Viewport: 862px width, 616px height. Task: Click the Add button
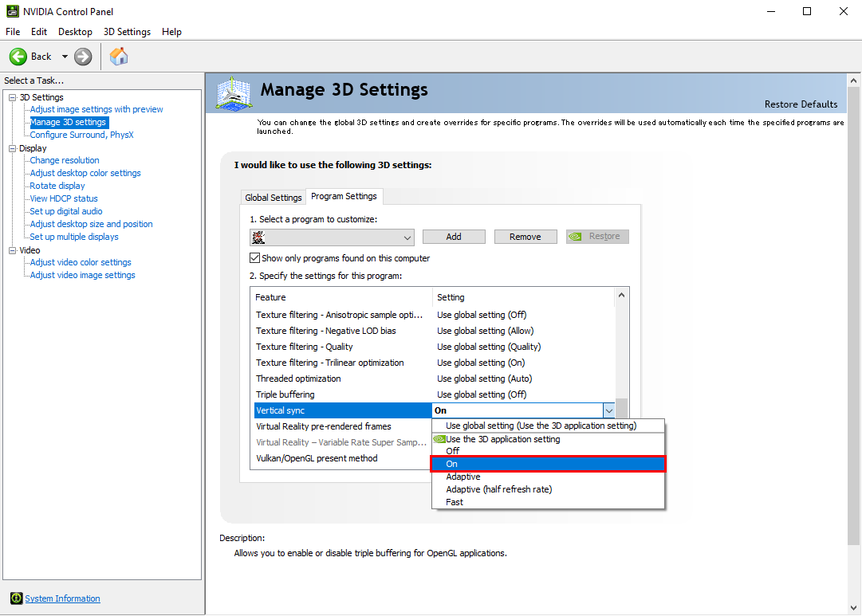coord(454,237)
